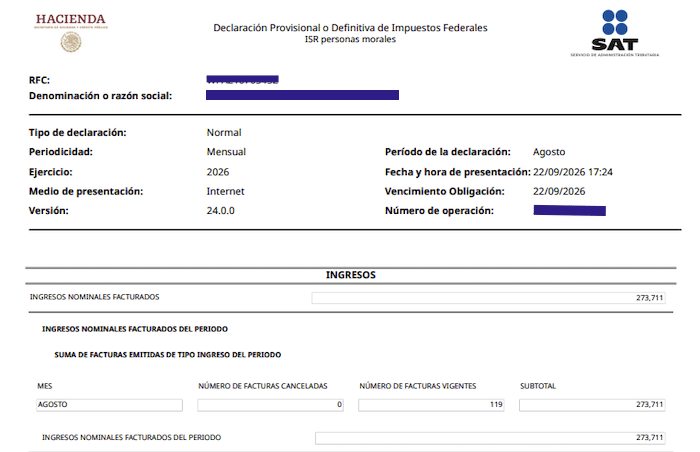Click the 'Periodicidad:' label

click(61, 152)
